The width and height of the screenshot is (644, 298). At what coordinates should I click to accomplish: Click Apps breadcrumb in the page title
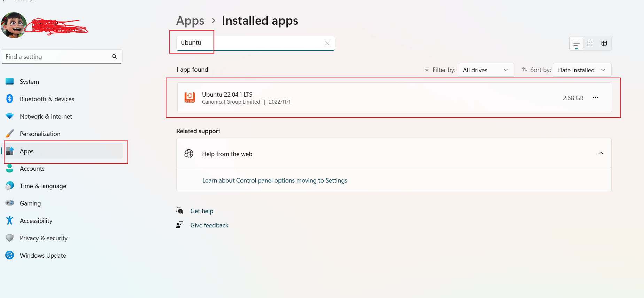pyautogui.click(x=190, y=21)
